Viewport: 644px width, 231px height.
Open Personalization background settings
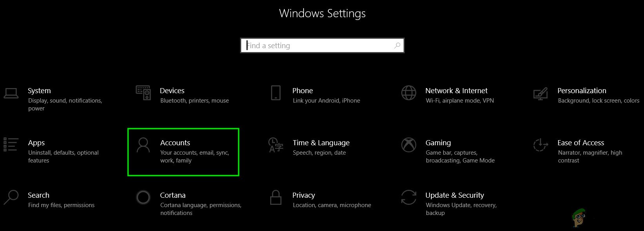point(582,91)
